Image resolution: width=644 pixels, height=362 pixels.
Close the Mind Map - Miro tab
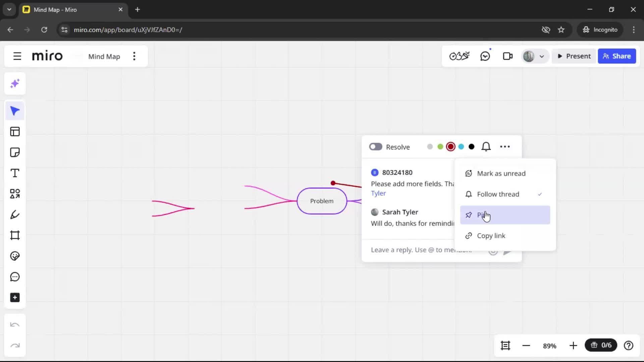click(x=120, y=9)
